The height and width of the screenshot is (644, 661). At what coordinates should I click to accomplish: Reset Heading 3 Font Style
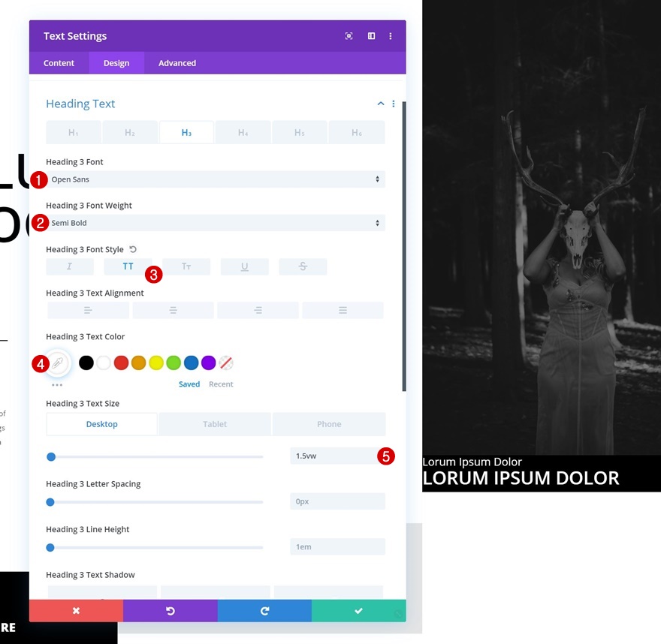pyautogui.click(x=133, y=249)
